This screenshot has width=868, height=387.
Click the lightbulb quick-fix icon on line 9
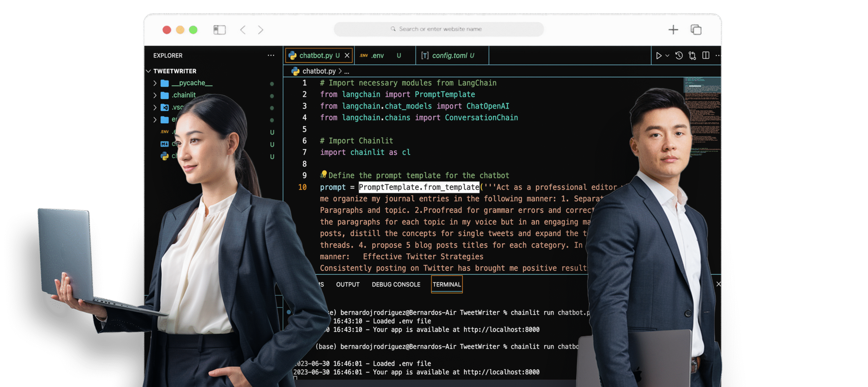(x=324, y=174)
